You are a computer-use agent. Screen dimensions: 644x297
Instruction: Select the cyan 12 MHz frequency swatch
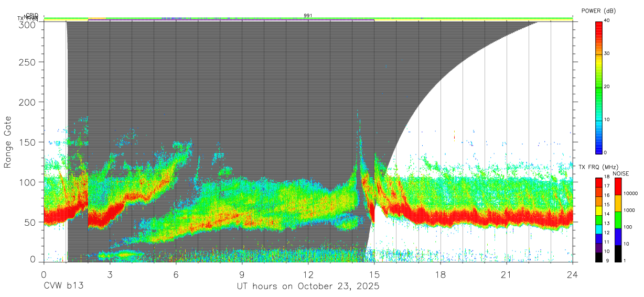tap(599, 229)
